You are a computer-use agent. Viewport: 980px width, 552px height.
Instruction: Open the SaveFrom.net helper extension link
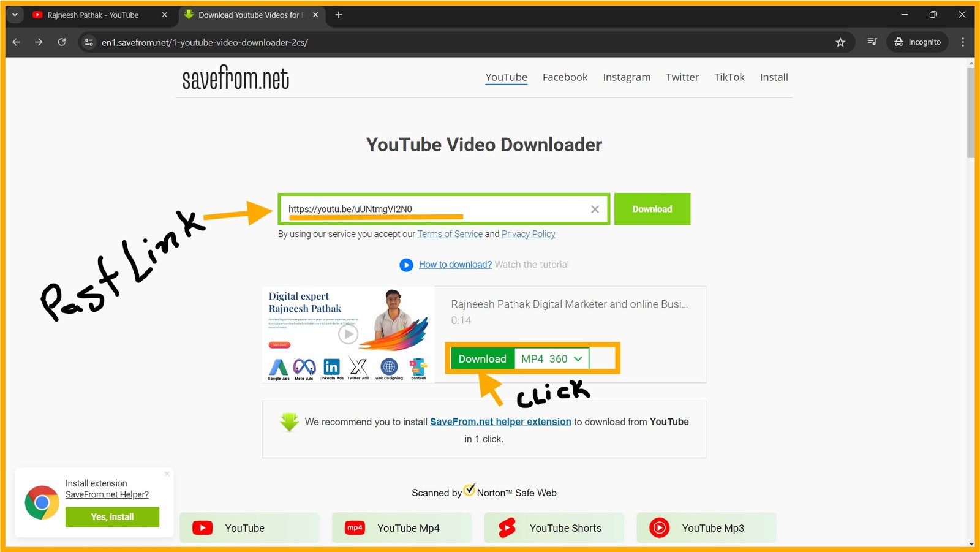tap(500, 422)
